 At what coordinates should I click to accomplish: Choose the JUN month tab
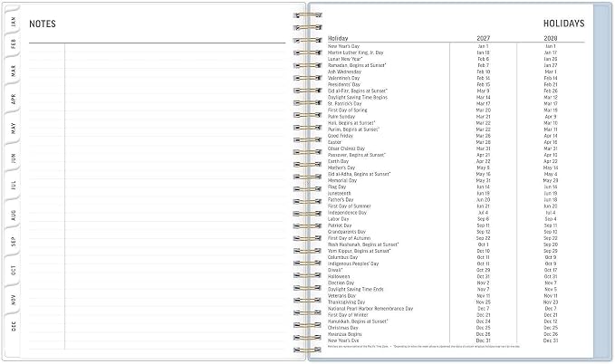click(x=13, y=158)
